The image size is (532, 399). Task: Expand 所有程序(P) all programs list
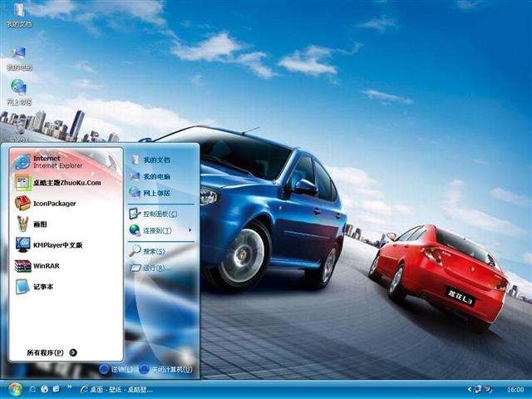(52, 352)
